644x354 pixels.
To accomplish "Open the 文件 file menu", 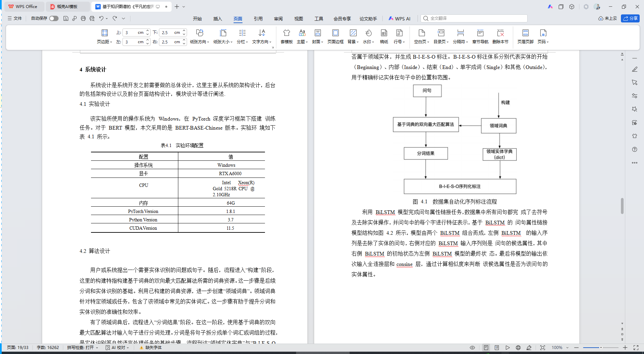I will (x=15, y=18).
